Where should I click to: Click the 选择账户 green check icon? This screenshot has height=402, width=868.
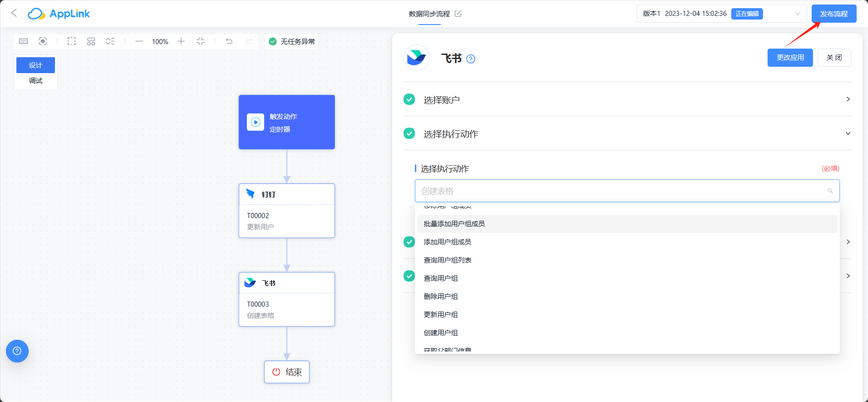(409, 99)
